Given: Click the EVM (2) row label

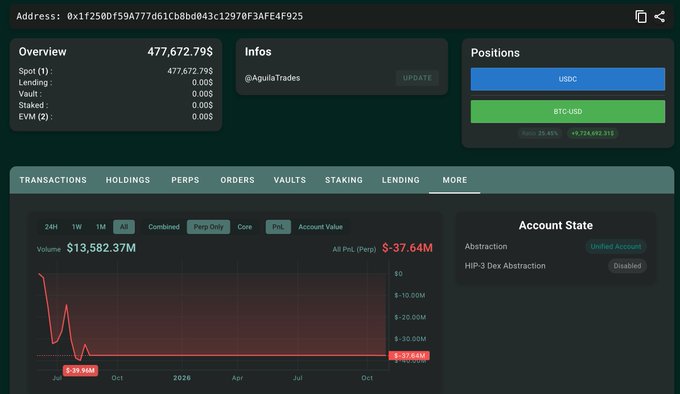Looking at the screenshot, I should click(x=35, y=117).
